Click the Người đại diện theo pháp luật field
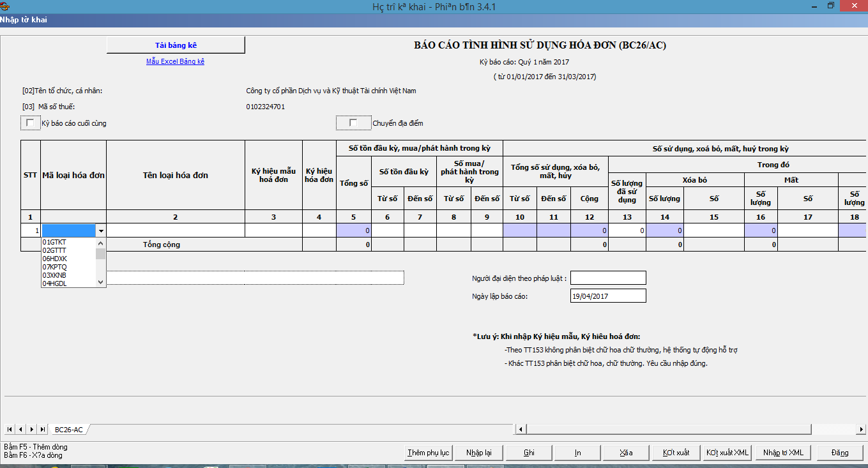868x468 pixels. point(607,278)
